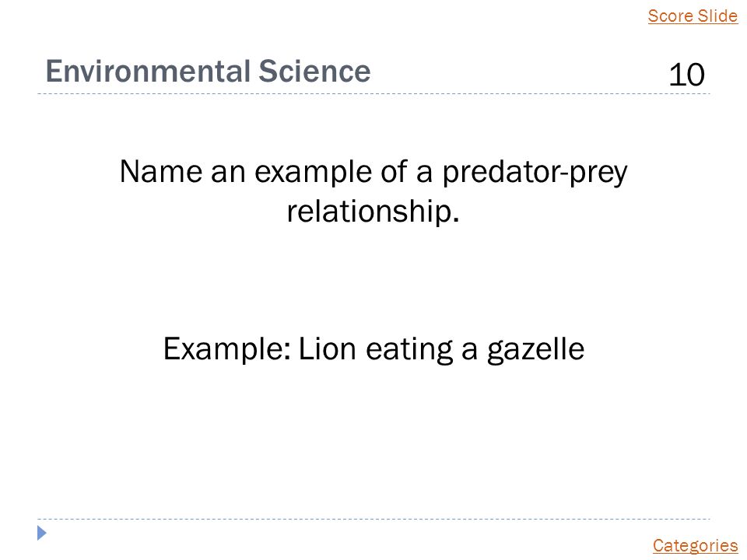Click the word 'relationship.' on the second line
This screenshot has width=747, height=560.
[373, 211]
